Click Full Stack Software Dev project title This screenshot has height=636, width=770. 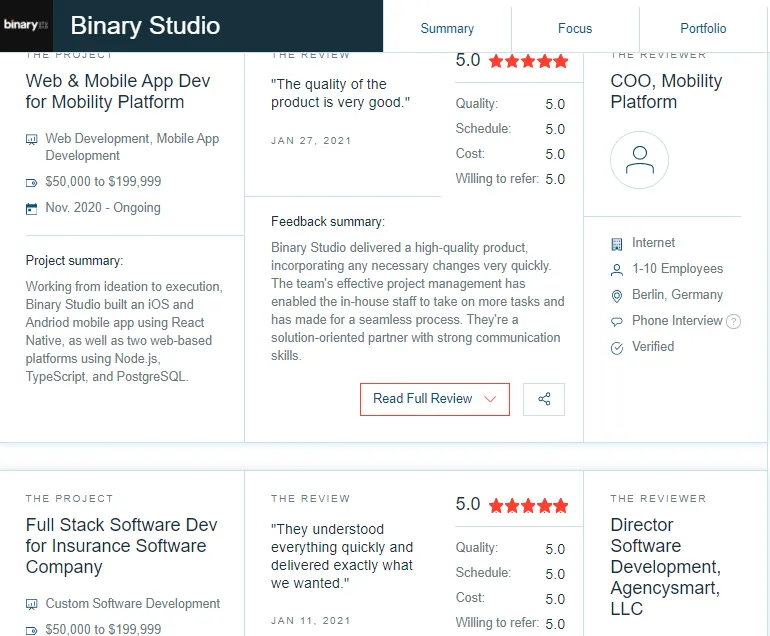[x=121, y=546]
